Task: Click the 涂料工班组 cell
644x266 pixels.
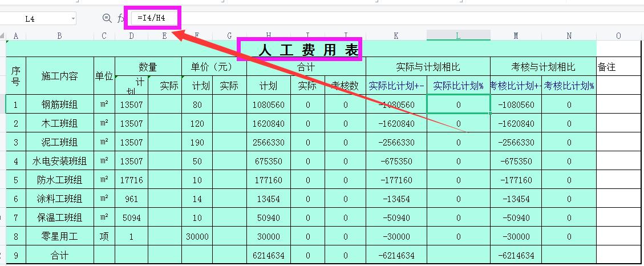Action: click(59, 199)
